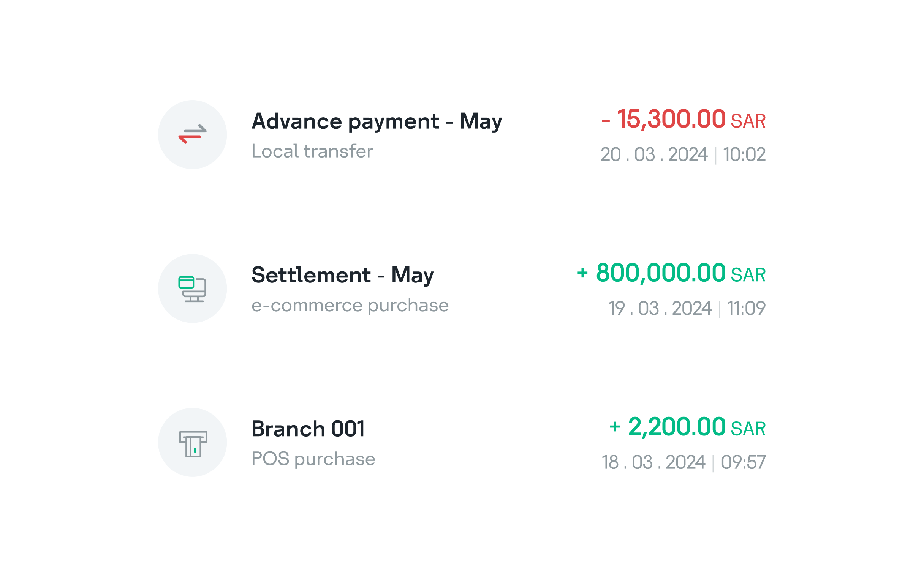
Task: Click the 11:09 timestamp
Action: point(746,309)
